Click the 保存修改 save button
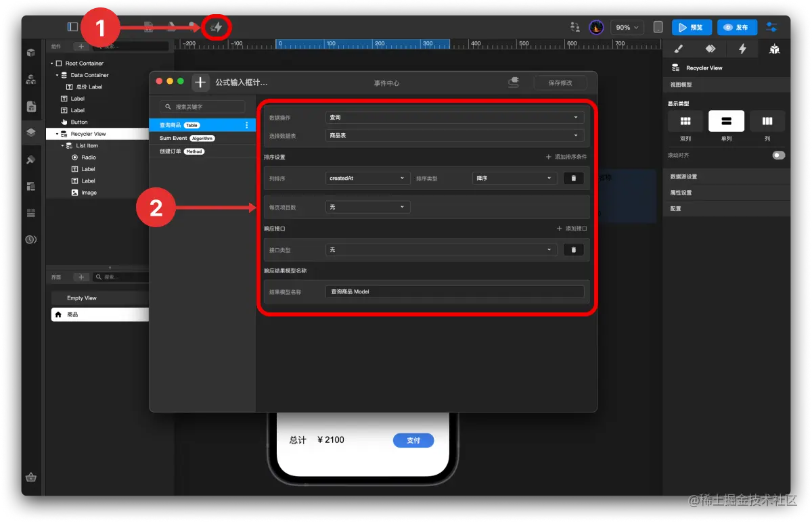 click(560, 82)
